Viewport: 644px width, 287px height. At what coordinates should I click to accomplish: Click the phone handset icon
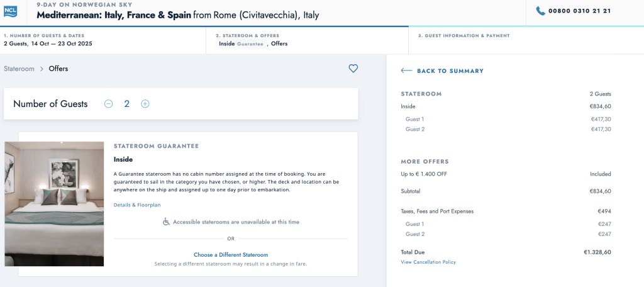pyautogui.click(x=540, y=11)
